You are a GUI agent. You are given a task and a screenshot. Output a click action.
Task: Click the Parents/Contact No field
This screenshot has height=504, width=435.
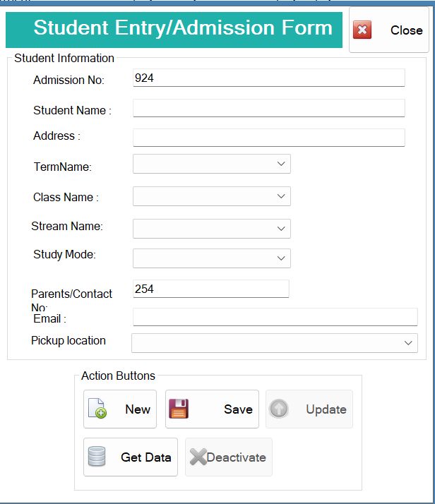click(211, 289)
